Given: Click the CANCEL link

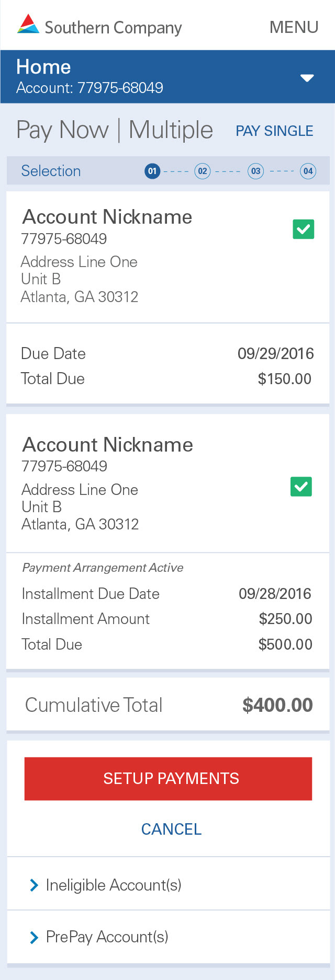Looking at the screenshot, I should coord(171,829).
